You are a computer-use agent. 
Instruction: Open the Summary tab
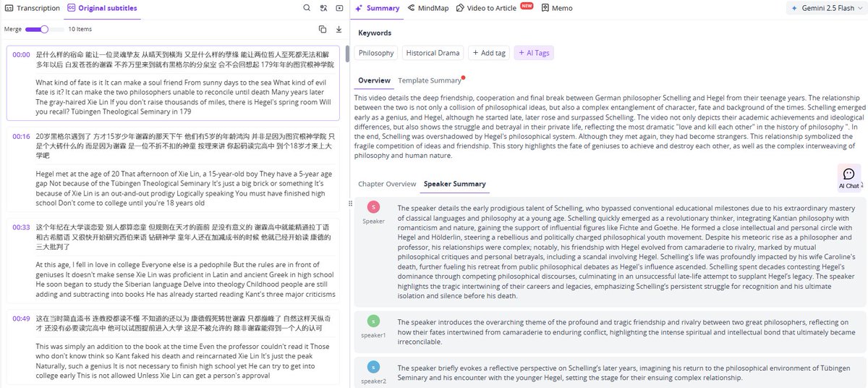pos(377,8)
